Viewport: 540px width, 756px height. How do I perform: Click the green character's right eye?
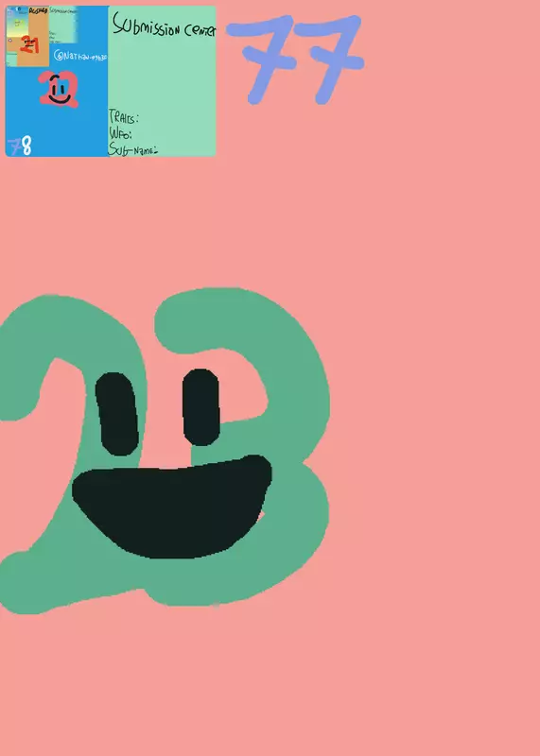coord(201,407)
